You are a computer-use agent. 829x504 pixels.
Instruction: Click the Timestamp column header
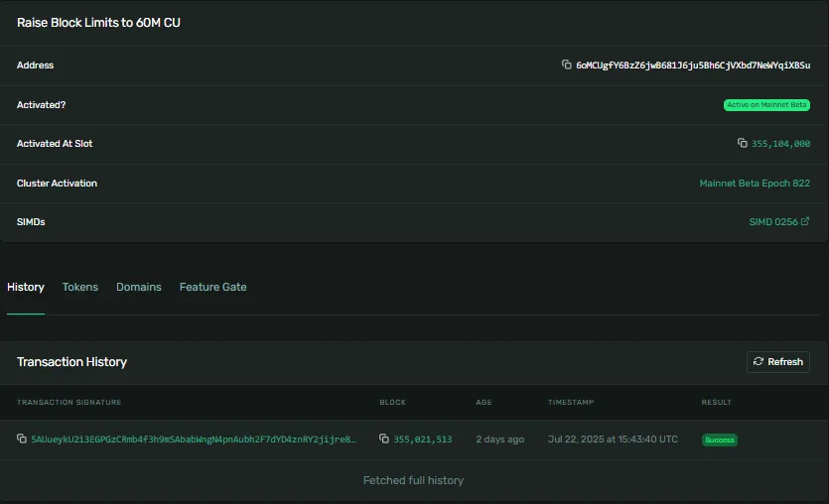(x=571, y=402)
